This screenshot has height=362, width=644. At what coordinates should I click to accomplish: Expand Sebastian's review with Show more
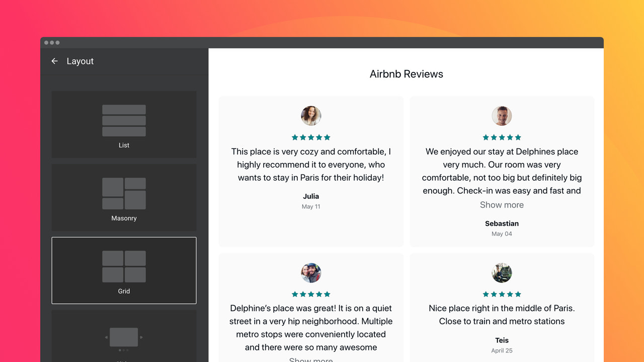click(502, 205)
